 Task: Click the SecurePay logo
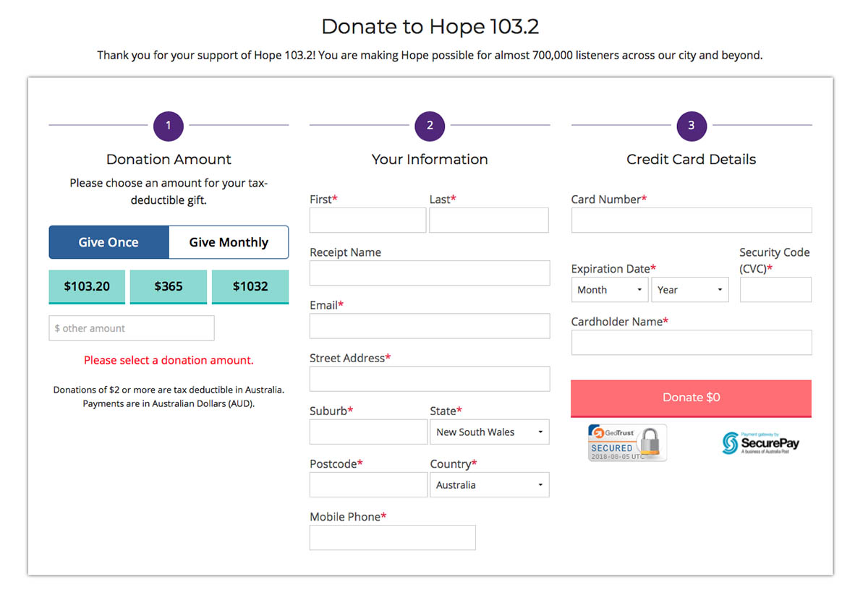coord(760,442)
